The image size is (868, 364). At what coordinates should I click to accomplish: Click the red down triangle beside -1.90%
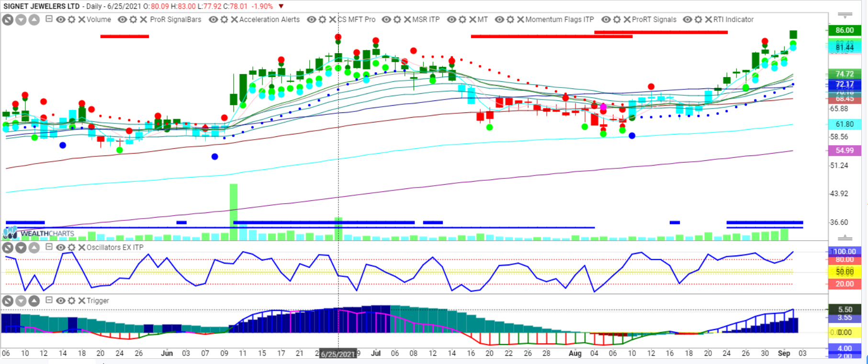tap(281, 7)
